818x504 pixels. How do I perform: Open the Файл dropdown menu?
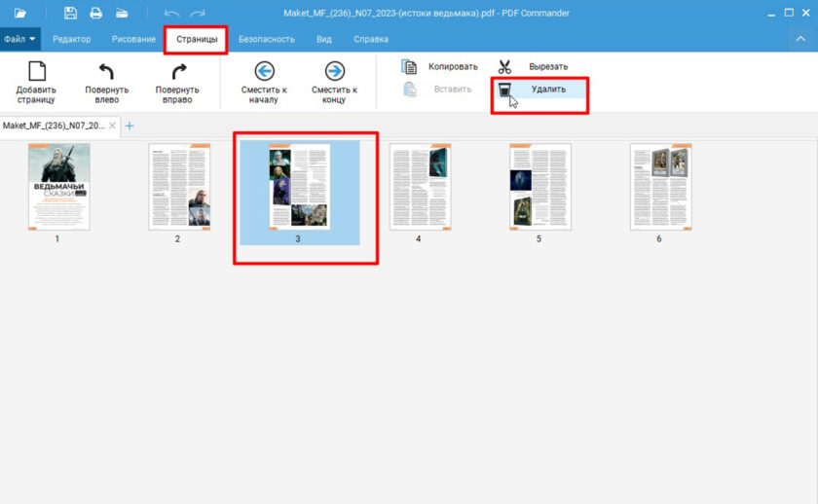(19, 39)
